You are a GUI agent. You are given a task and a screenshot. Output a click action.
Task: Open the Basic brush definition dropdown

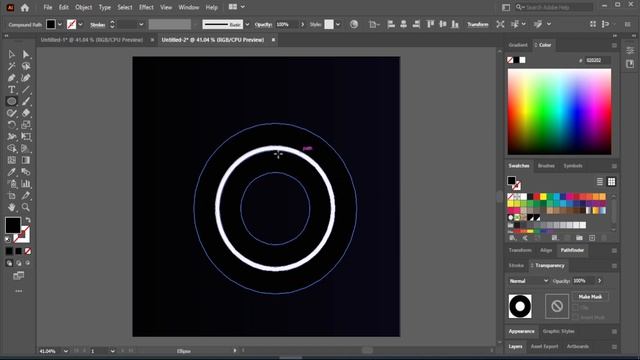click(247, 24)
